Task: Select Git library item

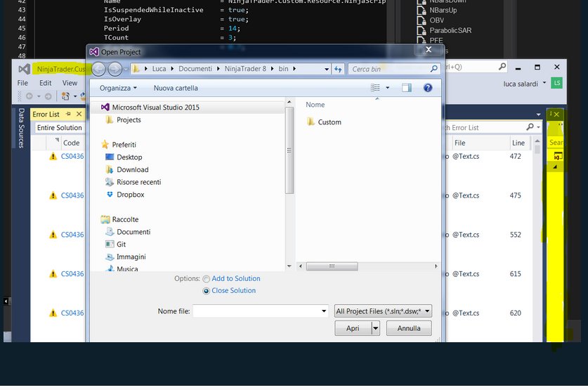Action: click(x=115, y=244)
